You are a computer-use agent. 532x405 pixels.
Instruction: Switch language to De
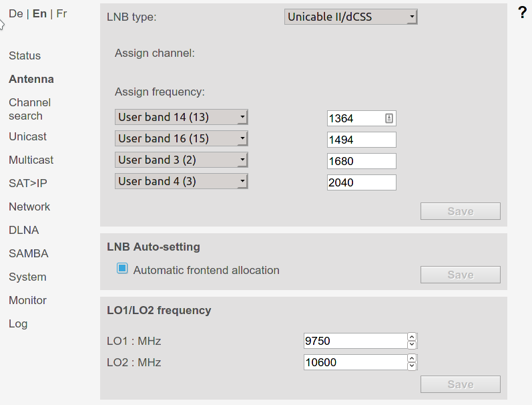click(x=16, y=13)
